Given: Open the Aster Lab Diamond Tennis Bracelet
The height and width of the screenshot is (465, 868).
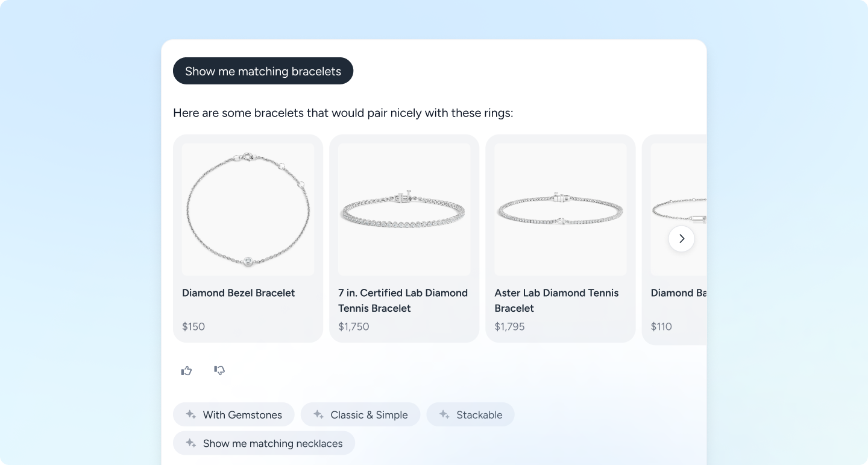Looking at the screenshot, I should tap(556, 300).
